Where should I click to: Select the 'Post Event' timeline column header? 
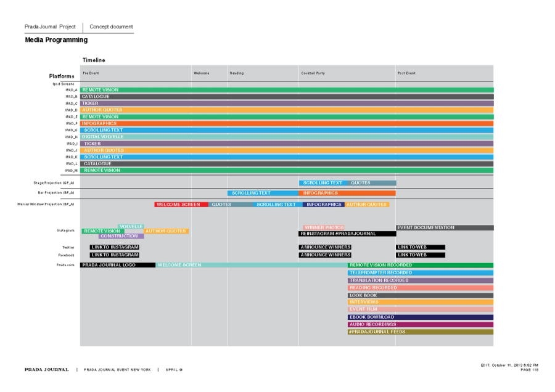point(406,73)
